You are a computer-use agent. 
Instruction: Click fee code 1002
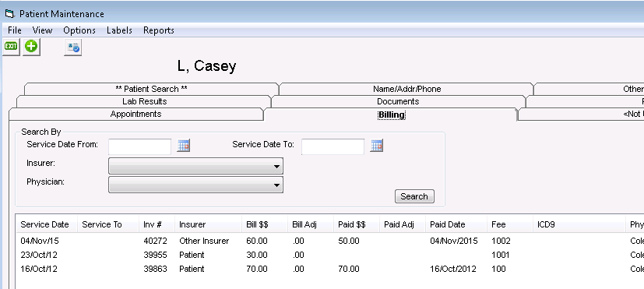tap(501, 241)
